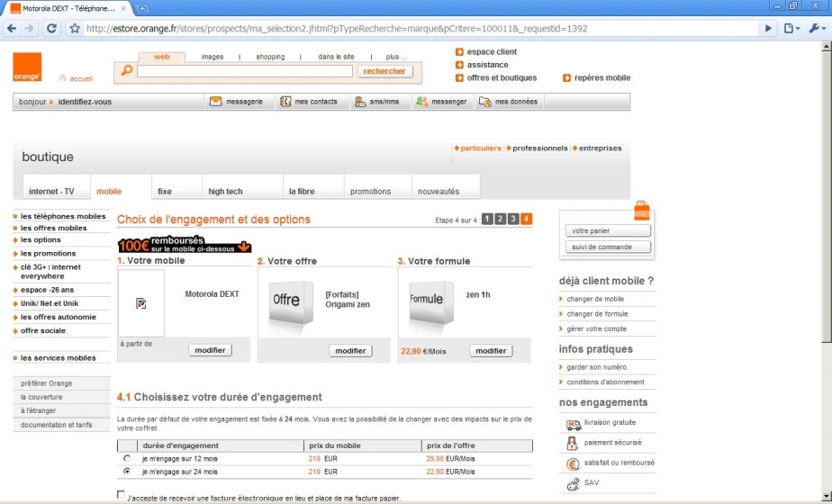Click the garder son numéro link
This screenshot has width=832, height=504.
click(596, 367)
